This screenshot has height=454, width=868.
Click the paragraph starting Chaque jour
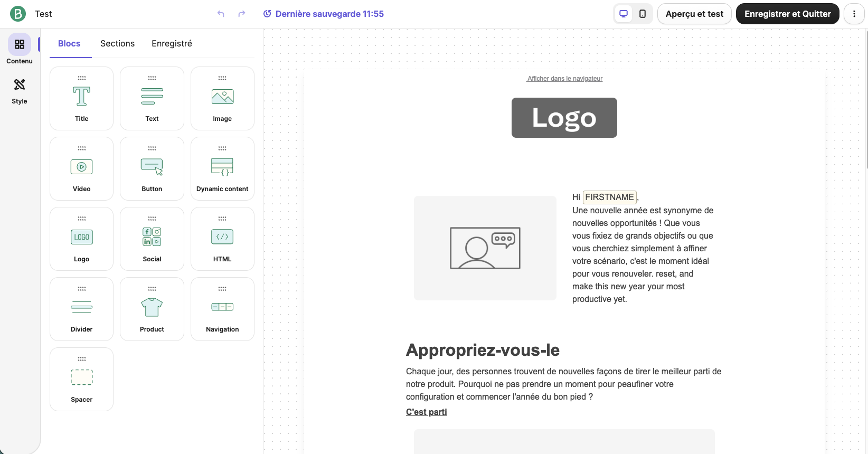564,384
